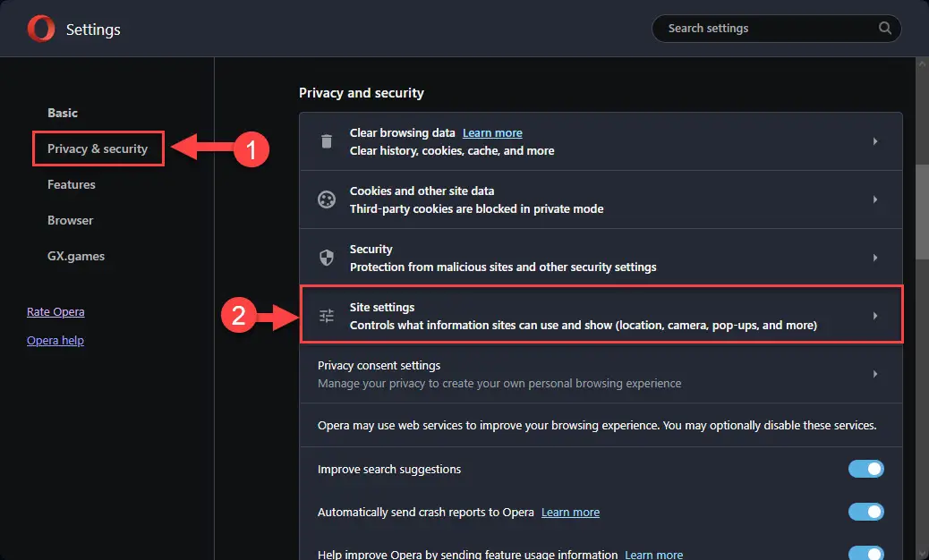Open the Rate Opera link
Screen dimensions: 929x560
coord(55,311)
